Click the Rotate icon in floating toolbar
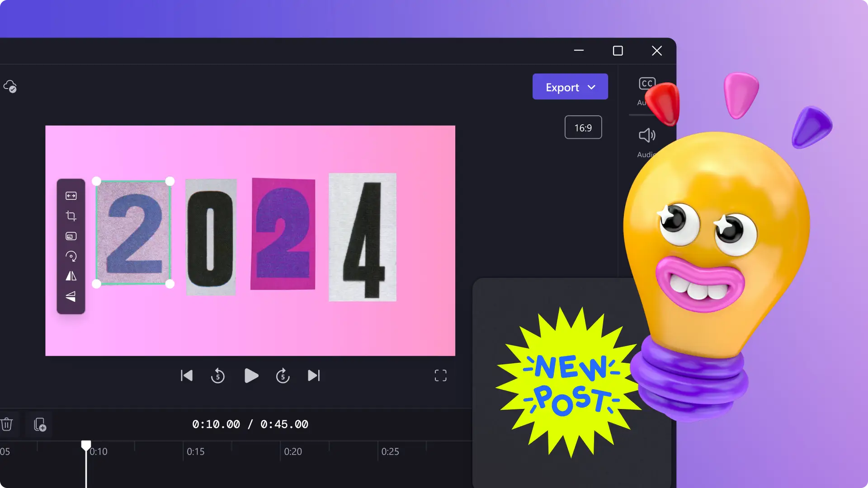The image size is (868, 488). (71, 256)
